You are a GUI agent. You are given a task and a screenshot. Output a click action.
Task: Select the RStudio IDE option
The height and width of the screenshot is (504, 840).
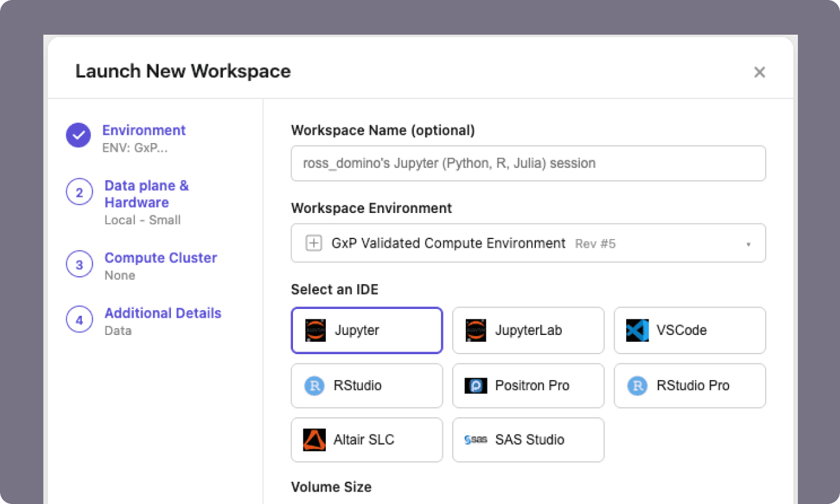point(367,386)
